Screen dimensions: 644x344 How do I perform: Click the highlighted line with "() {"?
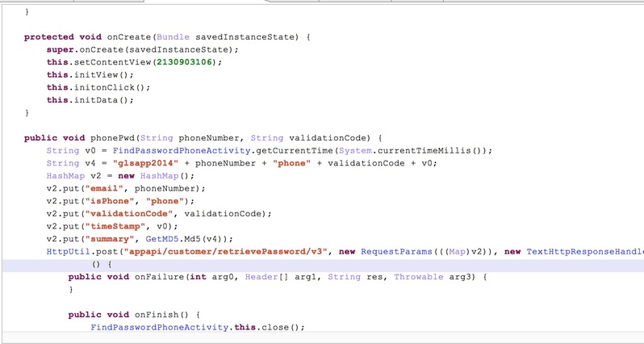pyautogui.click(x=101, y=263)
